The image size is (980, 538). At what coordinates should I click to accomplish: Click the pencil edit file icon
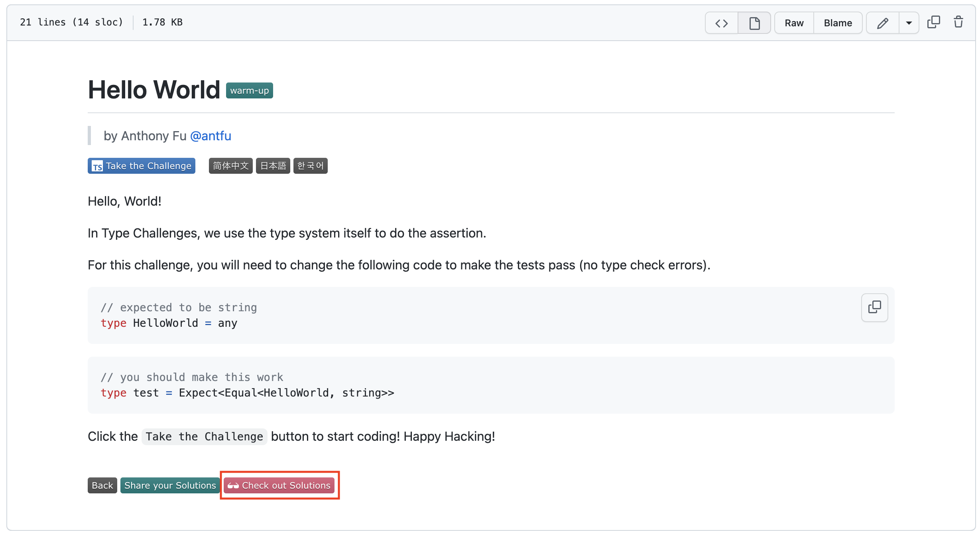[882, 23]
